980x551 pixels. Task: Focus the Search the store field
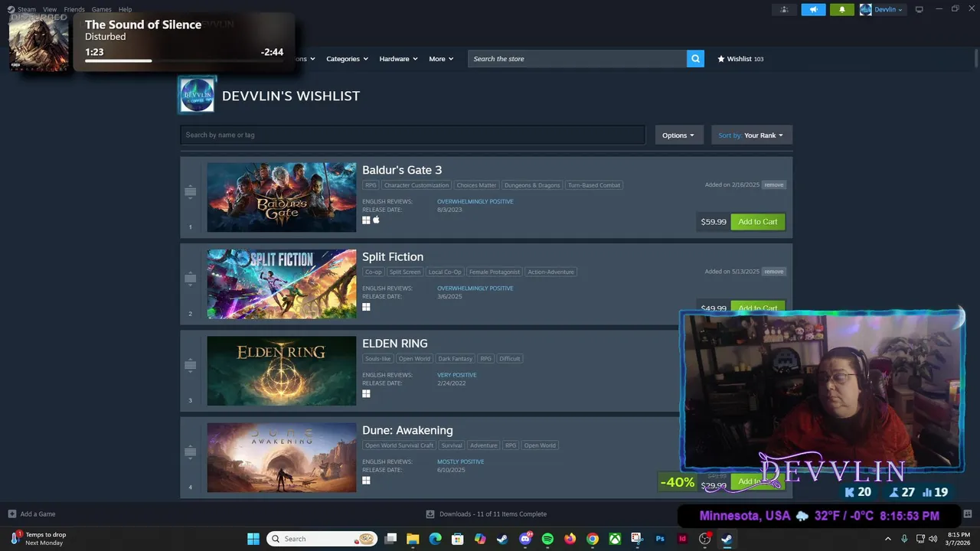click(577, 59)
